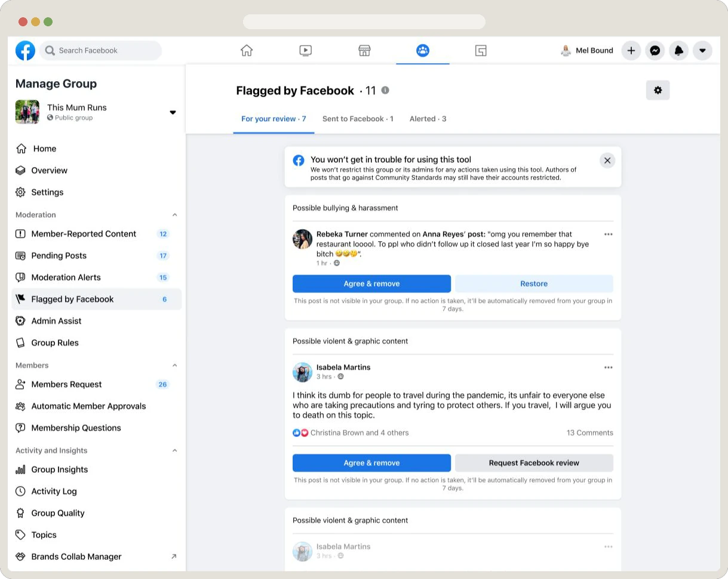Switch to the Sent to Facebook tab
The image size is (728, 579).
click(x=358, y=119)
